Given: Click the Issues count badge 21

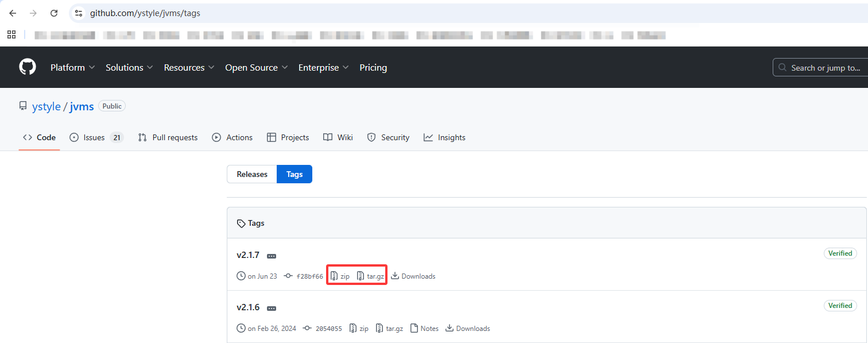Looking at the screenshot, I should click(x=117, y=137).
